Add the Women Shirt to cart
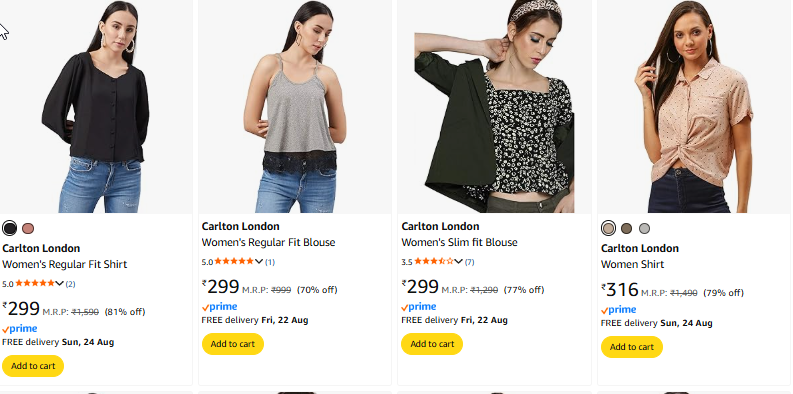The image size is (793, 394). (x=632, y=347)
